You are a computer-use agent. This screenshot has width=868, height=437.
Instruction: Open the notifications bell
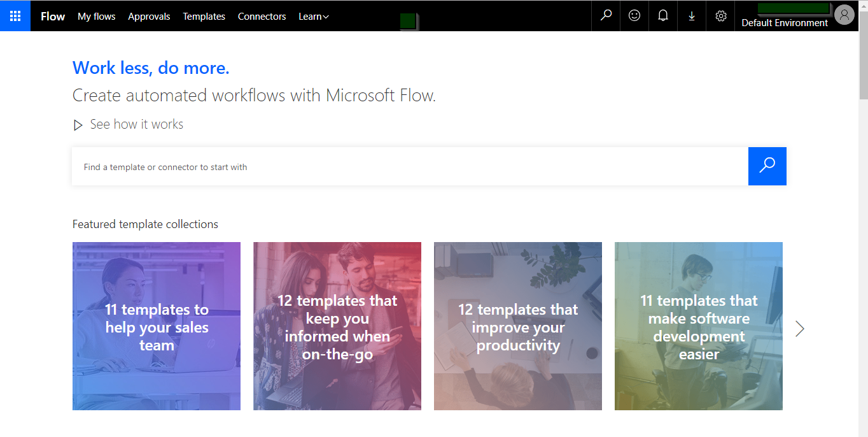[x=663, y=16]
